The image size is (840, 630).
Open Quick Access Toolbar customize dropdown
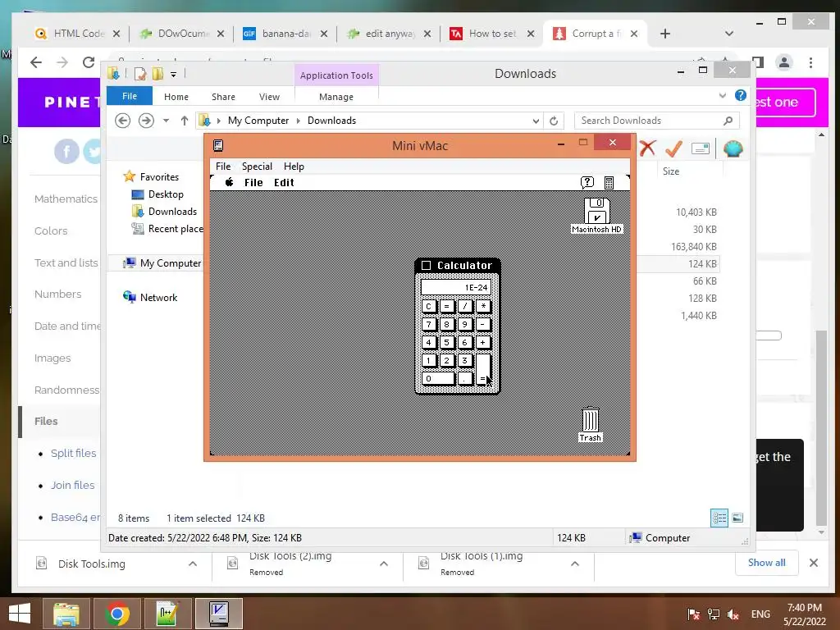[174, 74]
